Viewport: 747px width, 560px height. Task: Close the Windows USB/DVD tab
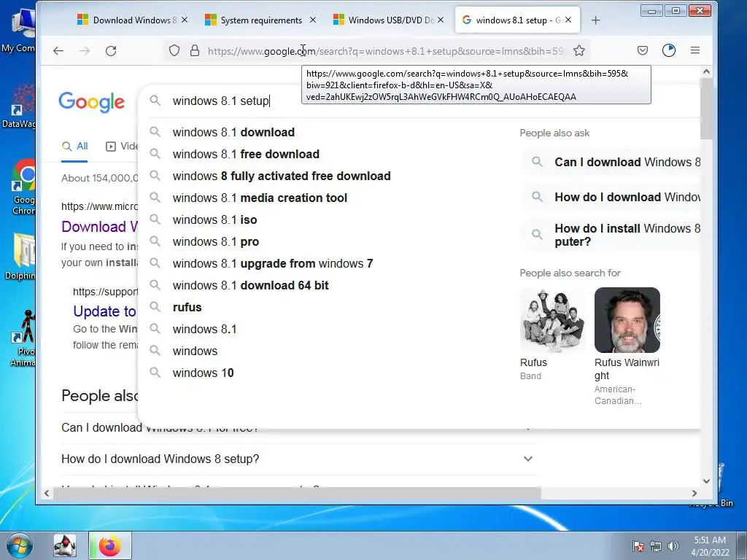click(441, 20)
